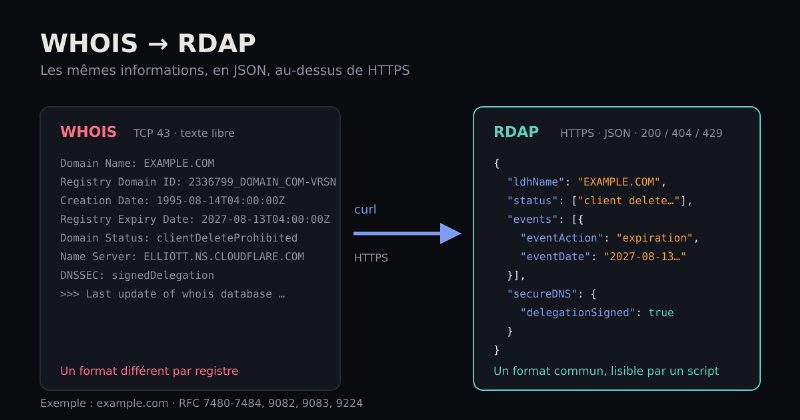800x420 pixels.
Task: Click the 'HTTPS' label below the arrow
Action: [x=371, y=258]
